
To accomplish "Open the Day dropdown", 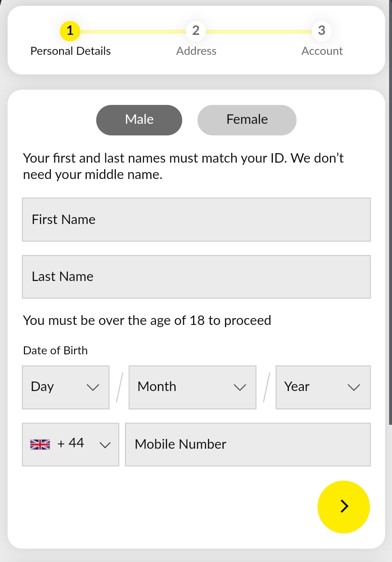I will [65, 387].
